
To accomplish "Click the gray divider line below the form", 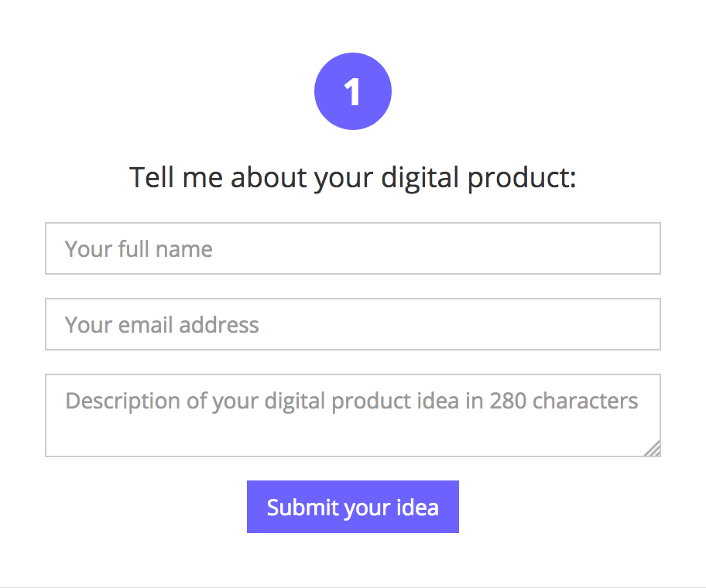I will coord(352,587).
